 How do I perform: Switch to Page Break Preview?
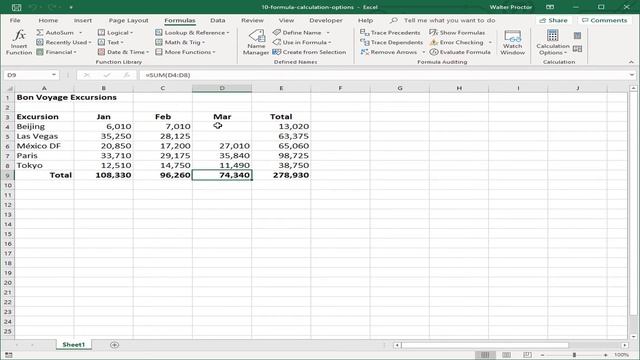527,355
